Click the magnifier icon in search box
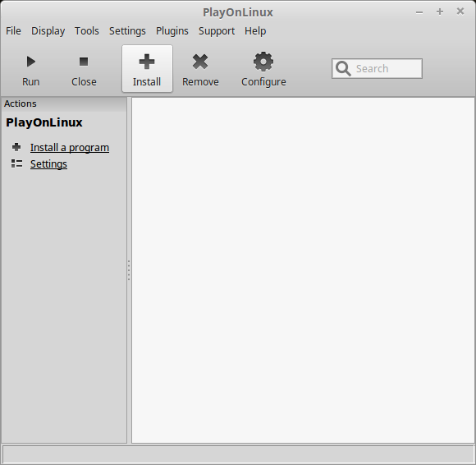The width and height of the screenshot is (476, 465). [343, 69]
